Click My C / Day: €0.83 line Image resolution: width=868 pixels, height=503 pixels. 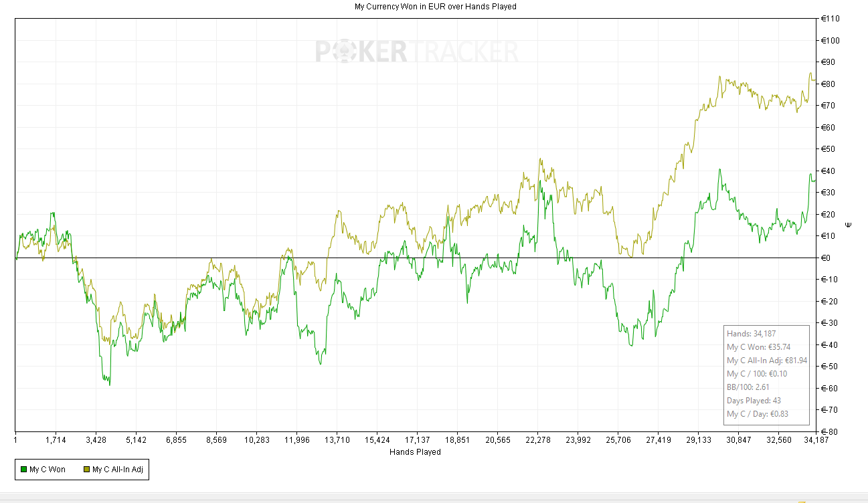(x=757, y=414)
